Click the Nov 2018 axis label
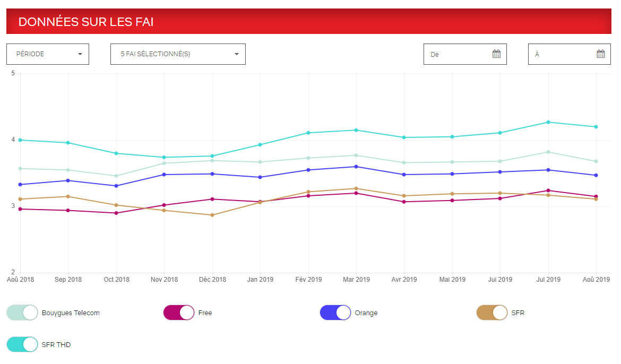 (x=164, y=280)
